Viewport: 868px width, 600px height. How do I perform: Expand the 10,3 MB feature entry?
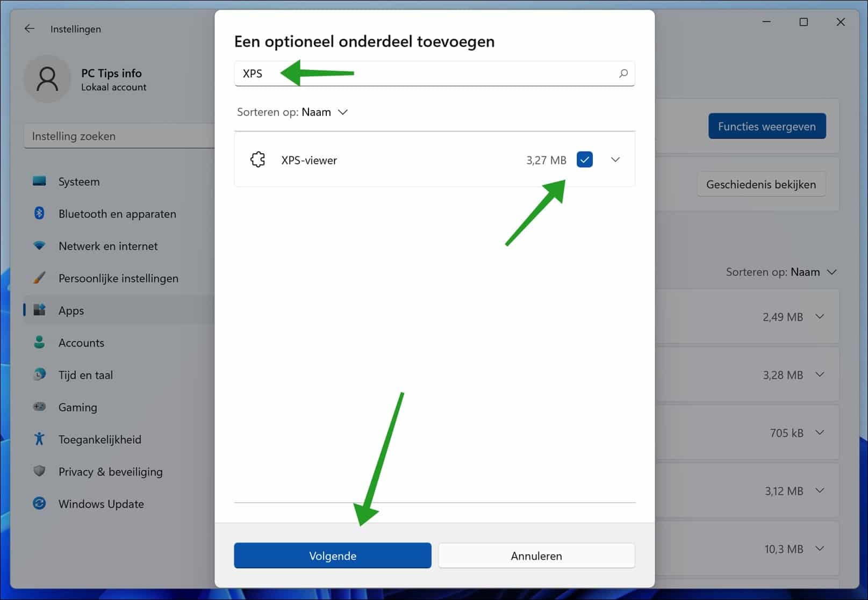point(820,548)
